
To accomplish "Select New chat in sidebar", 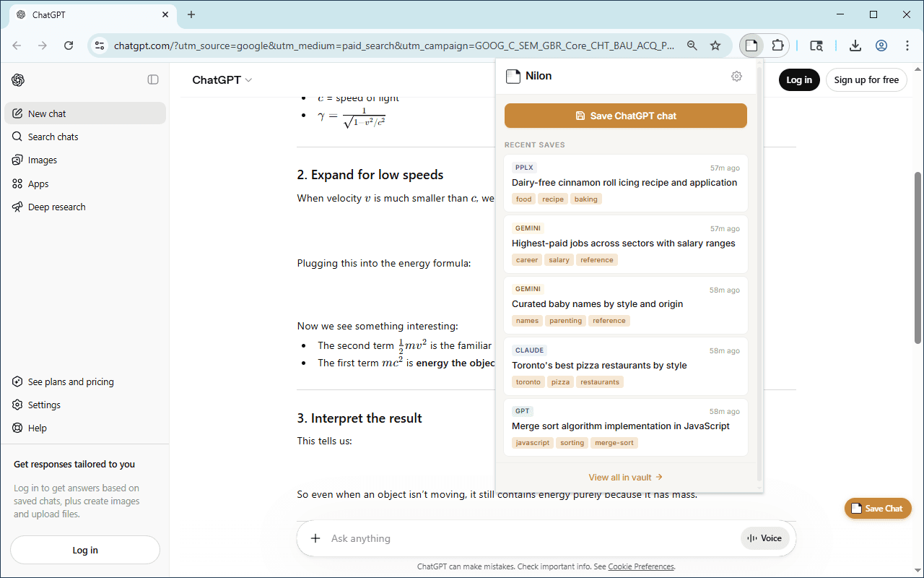I will point(85,113).
